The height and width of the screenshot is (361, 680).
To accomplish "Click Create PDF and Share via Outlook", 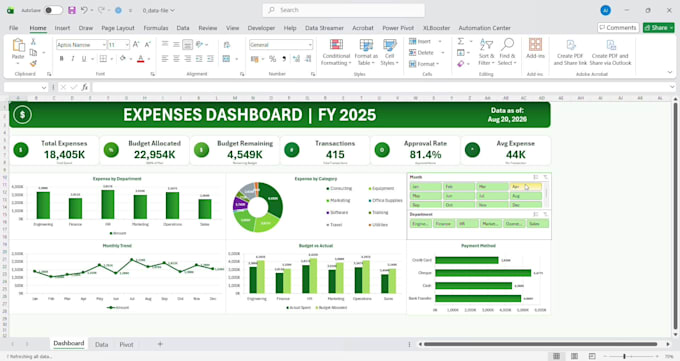I will point(610,52).
